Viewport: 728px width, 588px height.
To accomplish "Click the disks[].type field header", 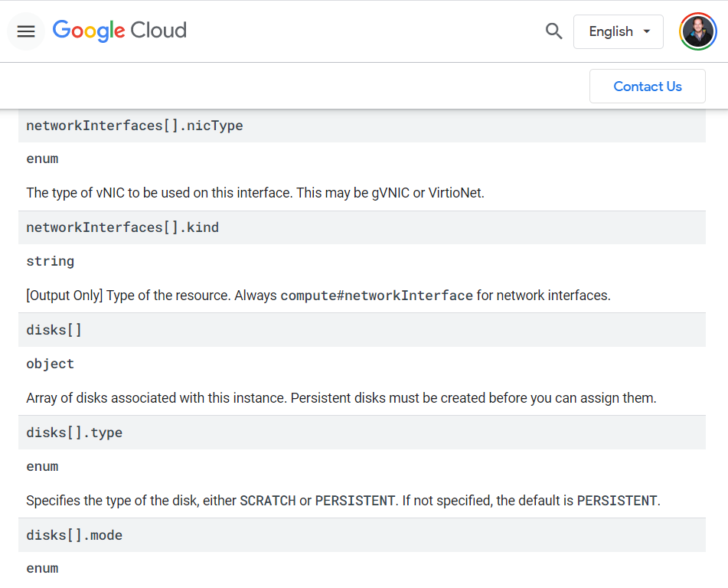I will (361, 433).
